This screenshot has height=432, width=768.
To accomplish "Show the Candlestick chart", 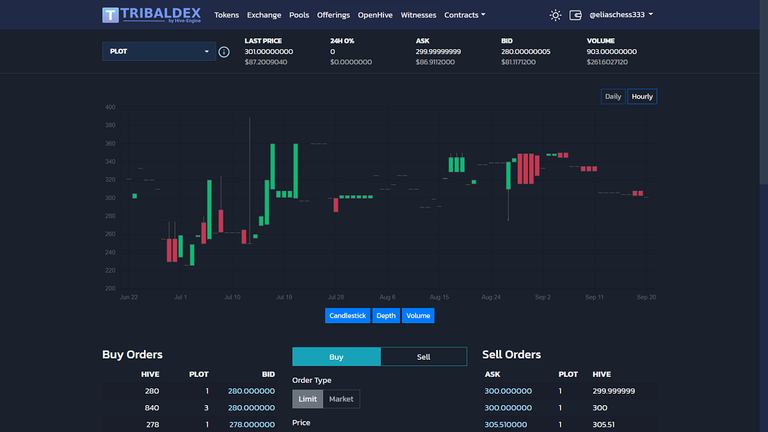I will coord(347,315).
